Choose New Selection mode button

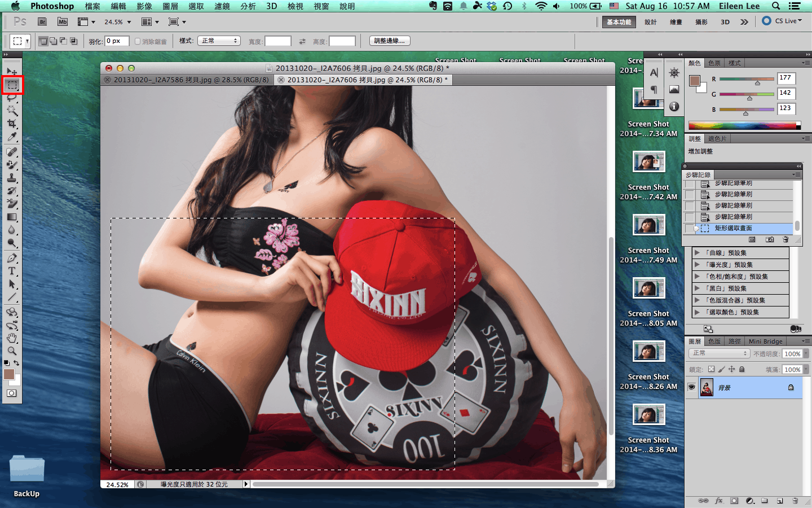[x=43, y=41]
